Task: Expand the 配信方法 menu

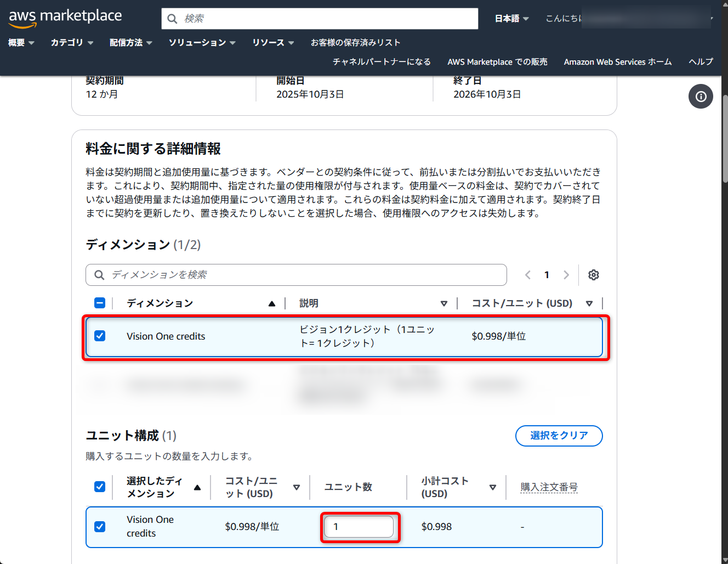Action: point(131,43)
